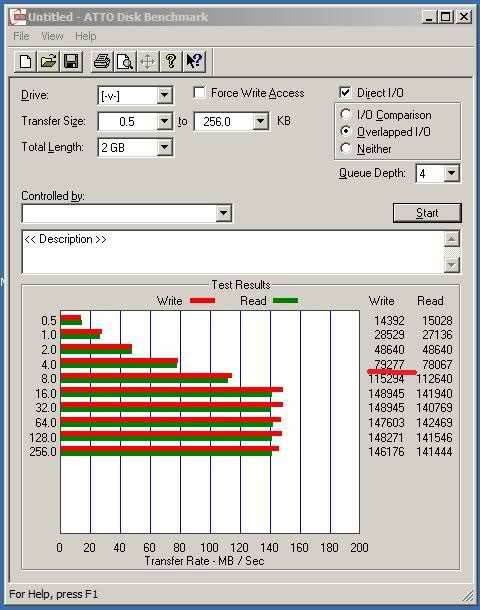The height and width of the screenshot is (610, 480).
Task: Click the About question mark icon
Action: [171, 61]
